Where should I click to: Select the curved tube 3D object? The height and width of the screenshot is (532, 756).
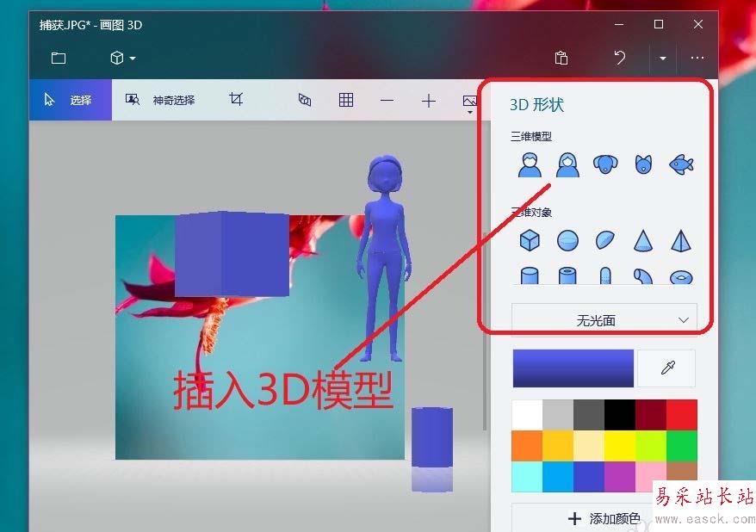tap(643, 276)
